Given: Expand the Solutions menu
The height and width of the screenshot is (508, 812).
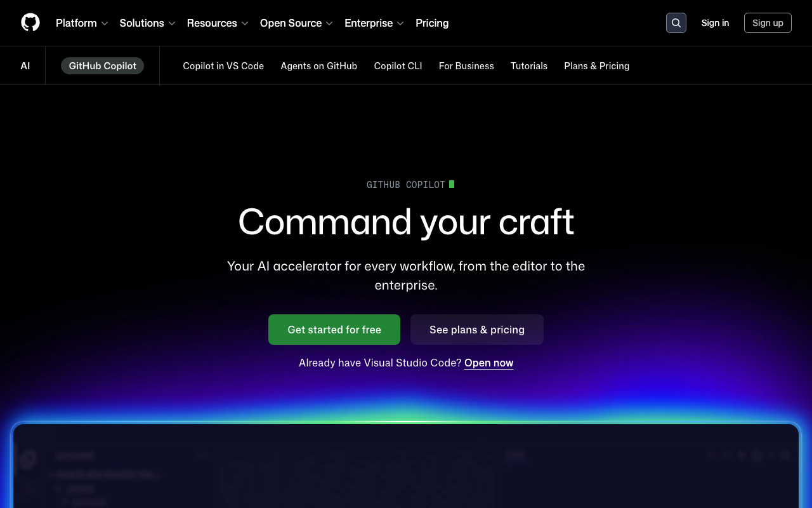Looking at the screenshot, I should coord(147,23).
